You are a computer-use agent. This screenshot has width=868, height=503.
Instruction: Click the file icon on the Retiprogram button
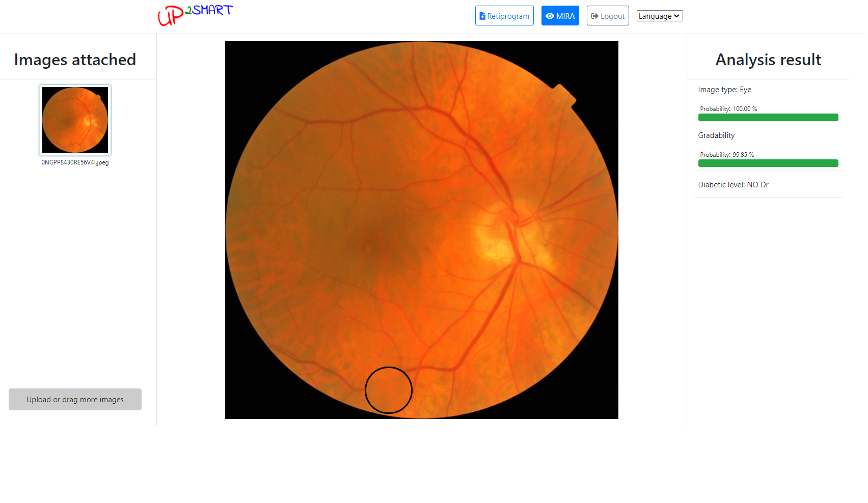click(482, 16)
